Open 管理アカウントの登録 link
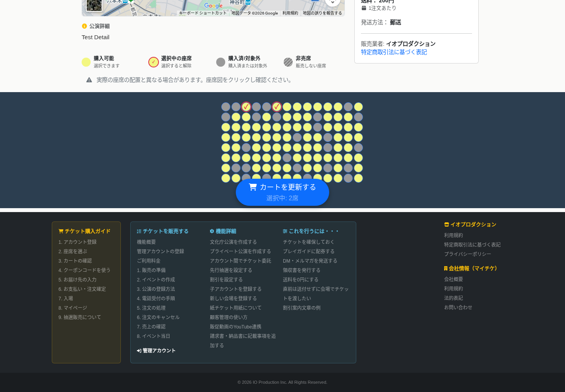Viewport: 565px width, 392px height. tap(160, 252)
